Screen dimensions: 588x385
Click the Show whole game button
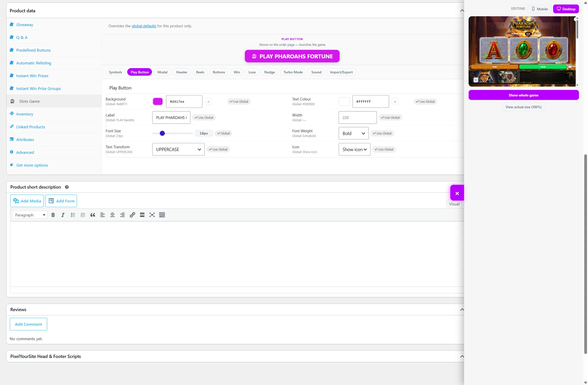[x=524, y=95]
